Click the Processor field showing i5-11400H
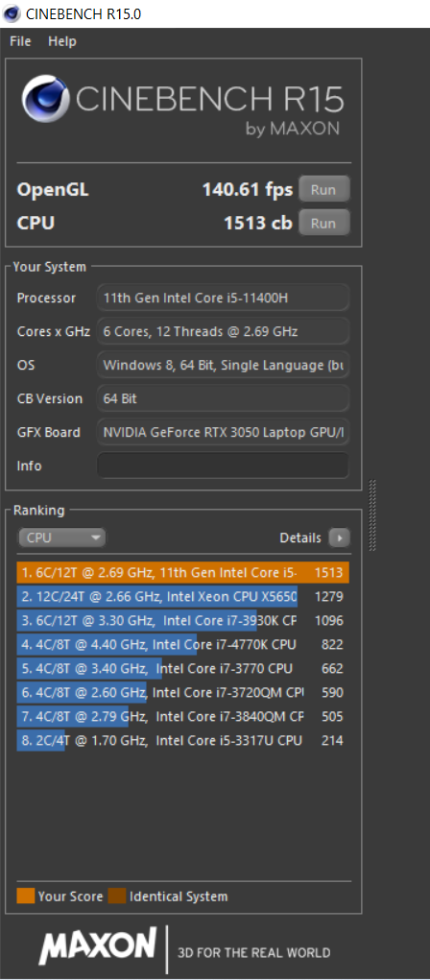The height and width of the screenshot is (980, 430). [x=223, y=298]
